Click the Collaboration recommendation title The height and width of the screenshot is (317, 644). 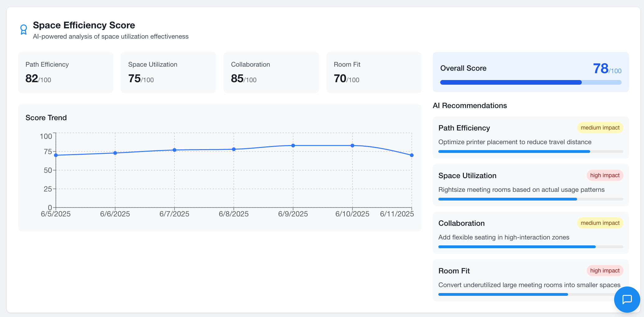461,223
